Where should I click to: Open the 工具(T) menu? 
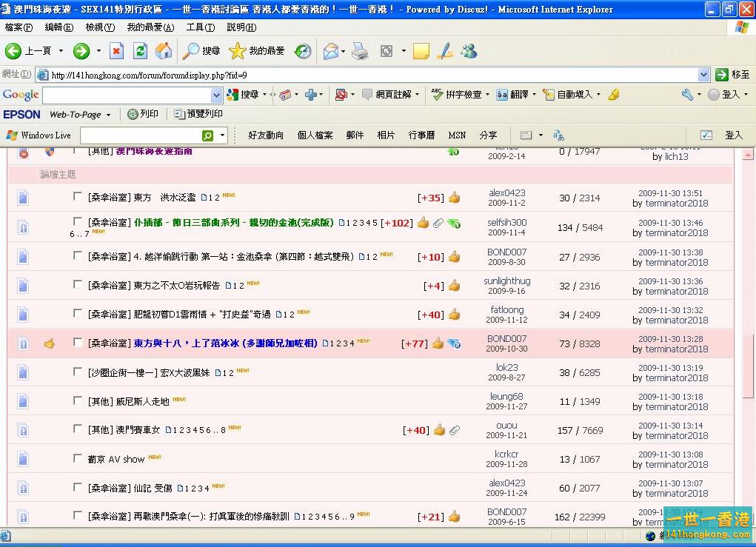200,27
